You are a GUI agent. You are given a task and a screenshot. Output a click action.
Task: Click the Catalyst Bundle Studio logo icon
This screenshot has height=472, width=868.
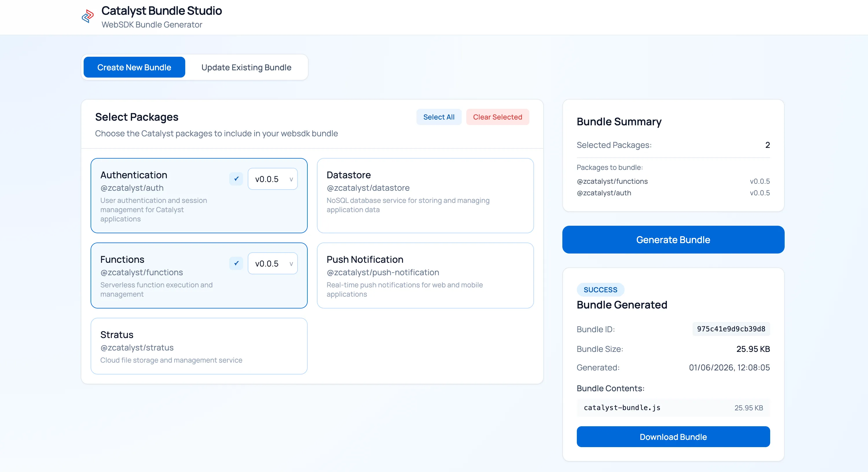88,16
